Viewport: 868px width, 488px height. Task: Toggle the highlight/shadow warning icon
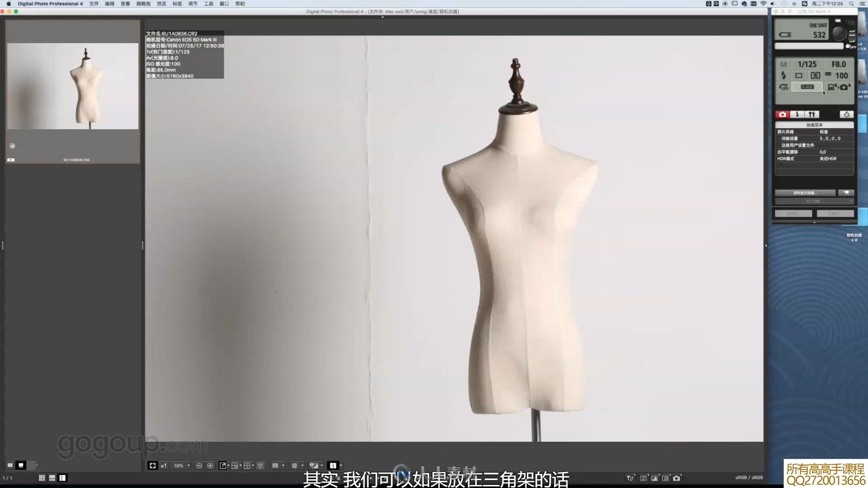(314, 465)
